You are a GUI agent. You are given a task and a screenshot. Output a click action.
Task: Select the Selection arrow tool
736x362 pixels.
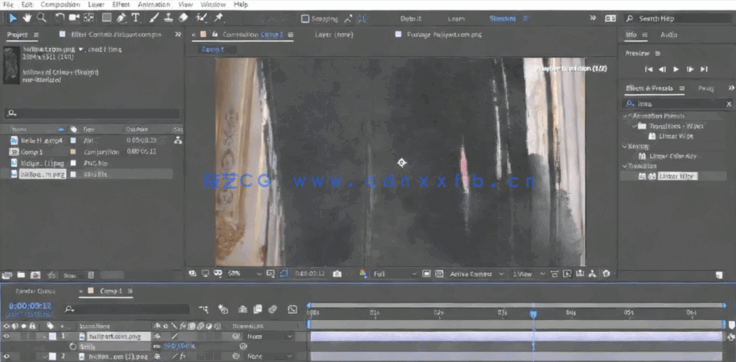pos(13,18)
